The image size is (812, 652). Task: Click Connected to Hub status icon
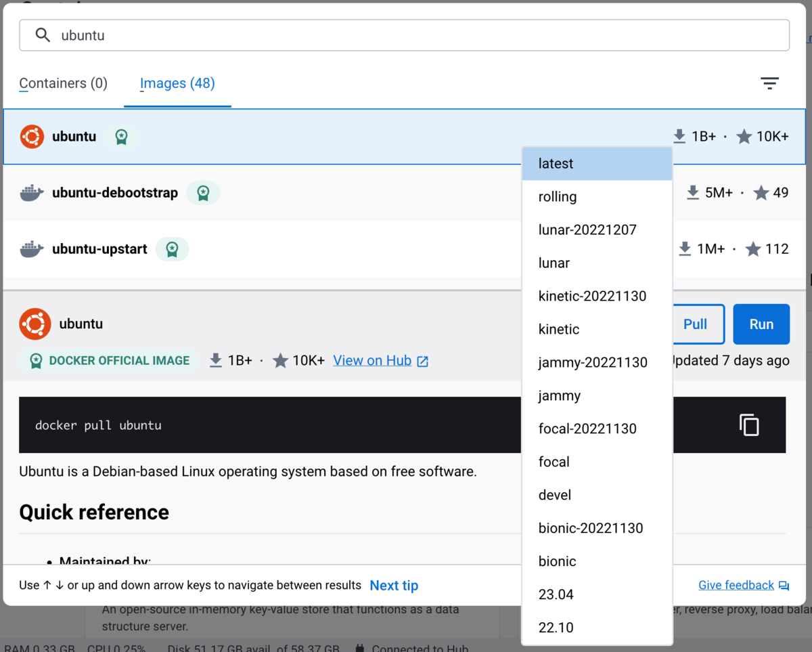(361, 648)
